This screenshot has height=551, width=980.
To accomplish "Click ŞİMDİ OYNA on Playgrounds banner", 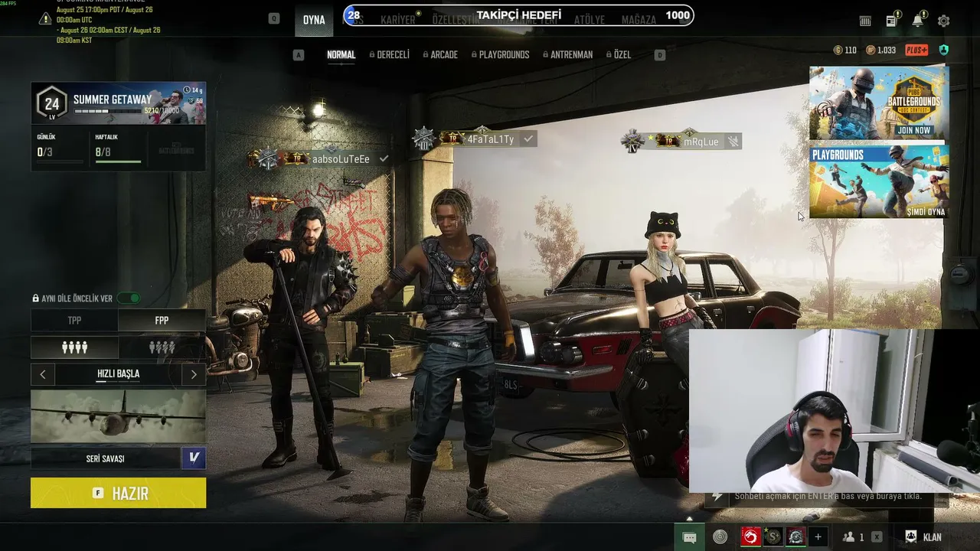I will point(926,212).
